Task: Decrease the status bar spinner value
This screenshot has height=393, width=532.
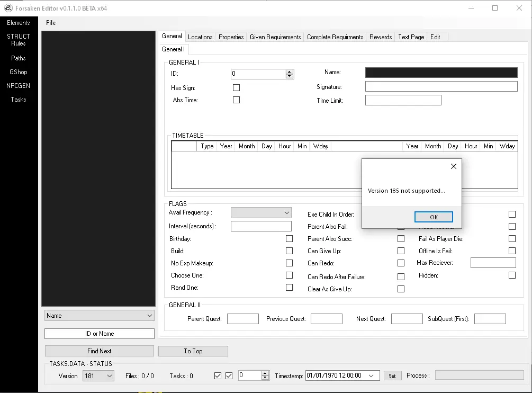Action: (265, 378)
